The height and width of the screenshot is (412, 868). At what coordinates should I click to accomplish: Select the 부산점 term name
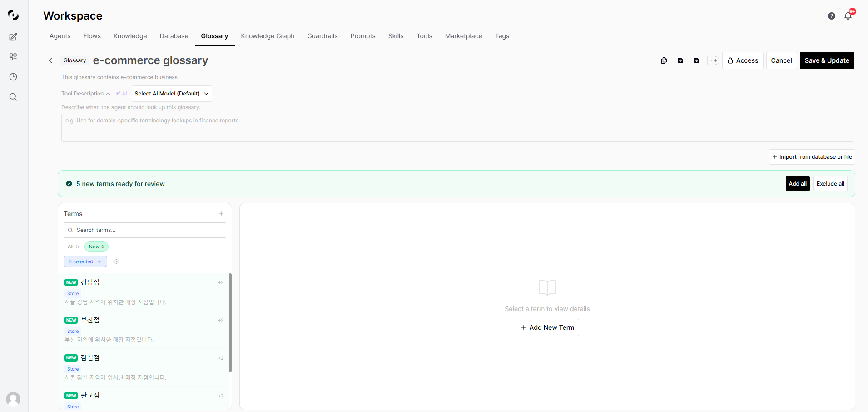click(x=90, y=320)
